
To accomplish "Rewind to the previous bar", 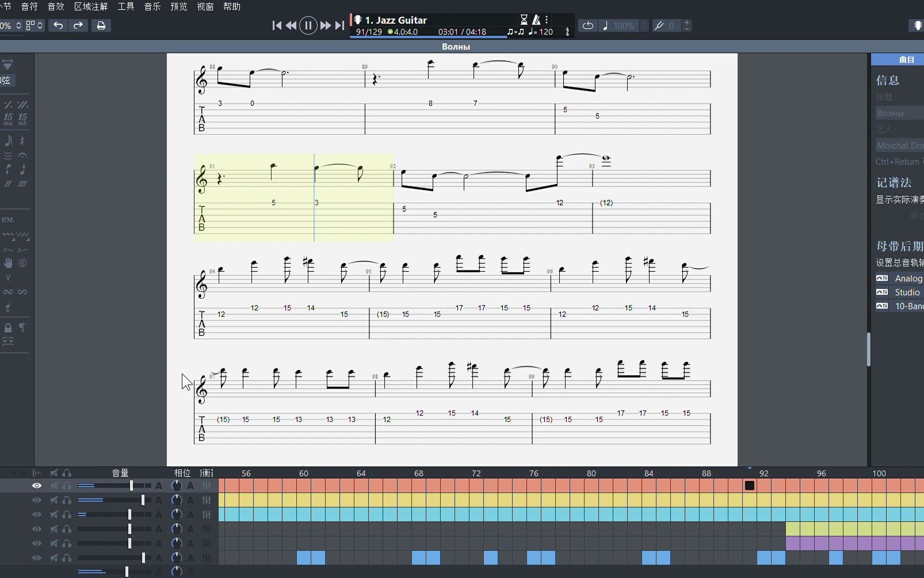I will (x=291, y=25).
